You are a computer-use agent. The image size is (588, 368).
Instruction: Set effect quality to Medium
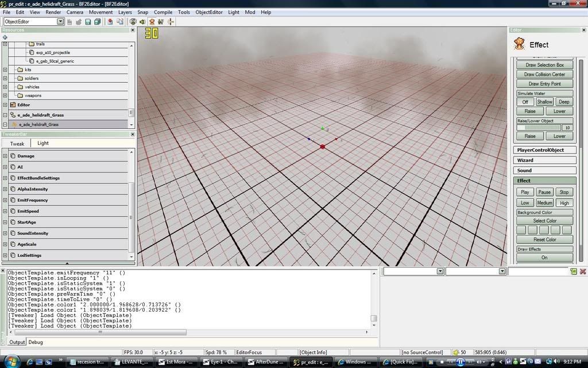[x=544, y=203]
